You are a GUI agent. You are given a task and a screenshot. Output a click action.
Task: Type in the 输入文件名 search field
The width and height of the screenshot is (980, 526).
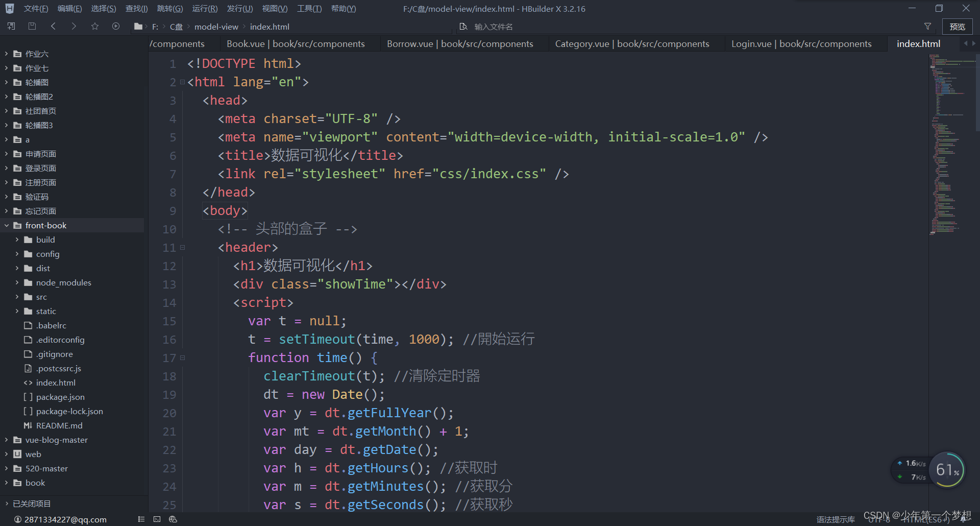(x=689, y=27)
